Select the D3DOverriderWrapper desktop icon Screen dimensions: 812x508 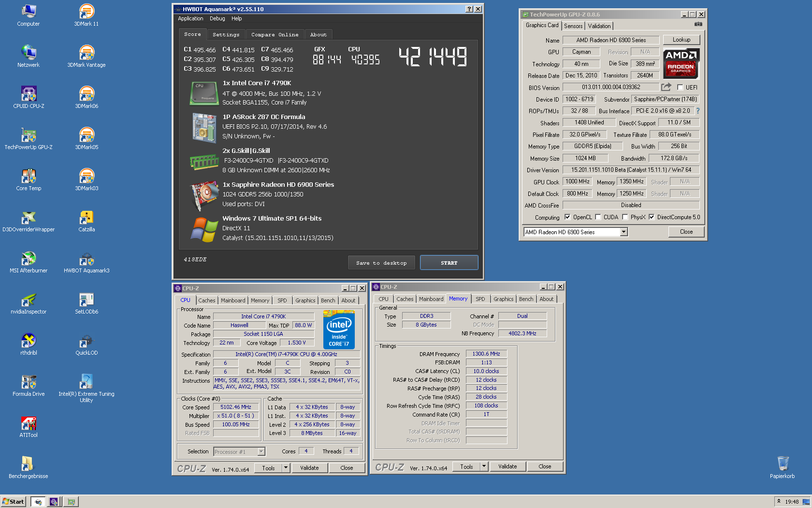(x=29, y=221)
